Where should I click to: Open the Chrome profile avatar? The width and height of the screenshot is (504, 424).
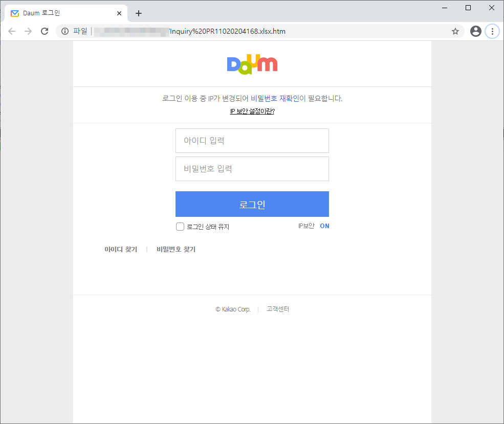tap(476, 31)
